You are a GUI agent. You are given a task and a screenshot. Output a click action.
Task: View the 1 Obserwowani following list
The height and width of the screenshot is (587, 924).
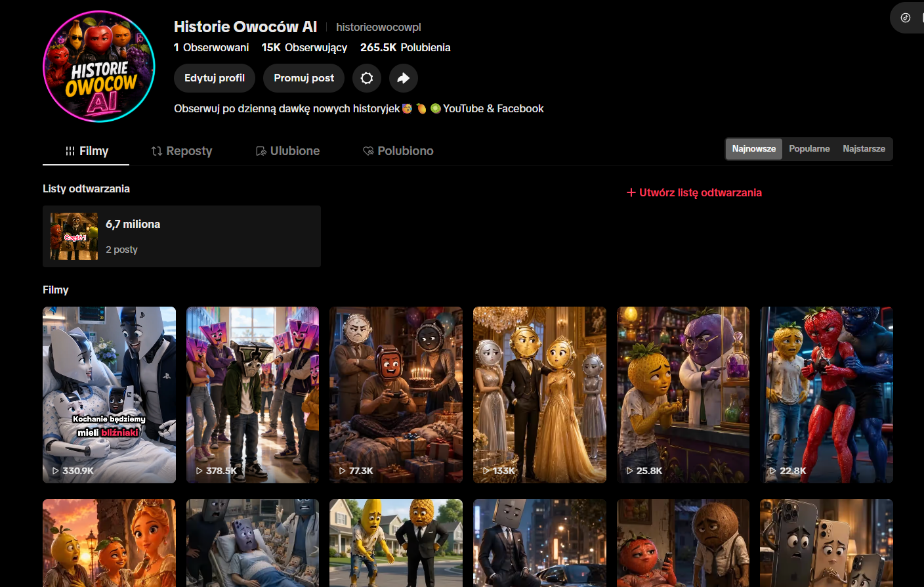pyautogui.click(x=211, y=47)
